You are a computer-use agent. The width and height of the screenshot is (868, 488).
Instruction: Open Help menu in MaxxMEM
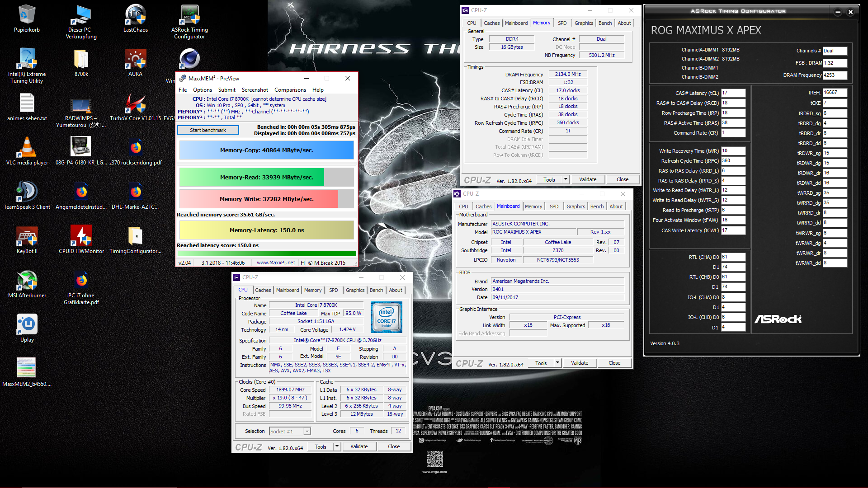click(318, 90)
